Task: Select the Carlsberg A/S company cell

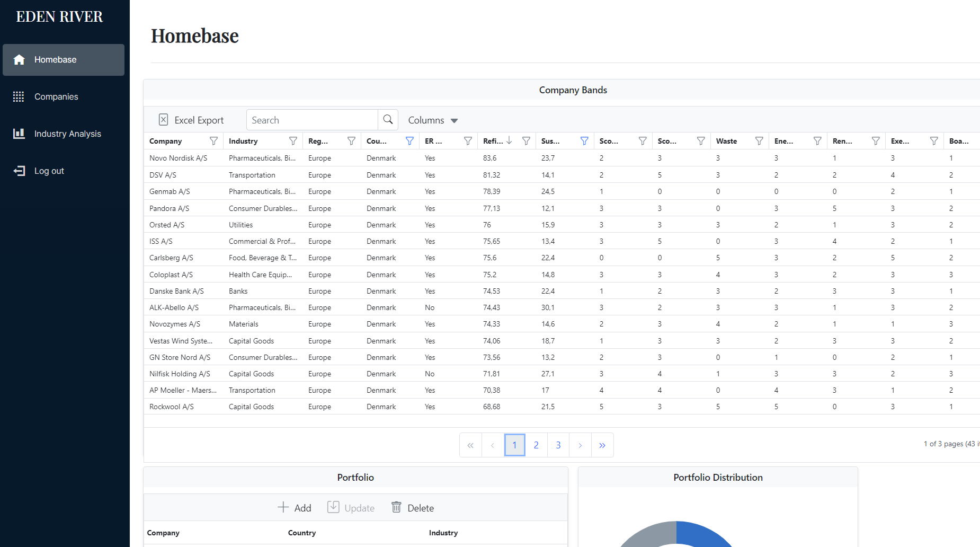Action: pos(184,258)
